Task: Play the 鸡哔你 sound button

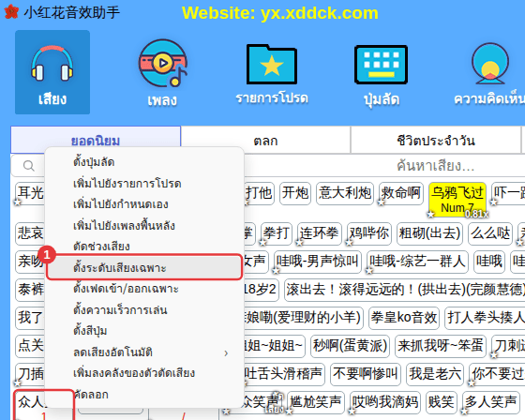Action: (x=369, y=233)
